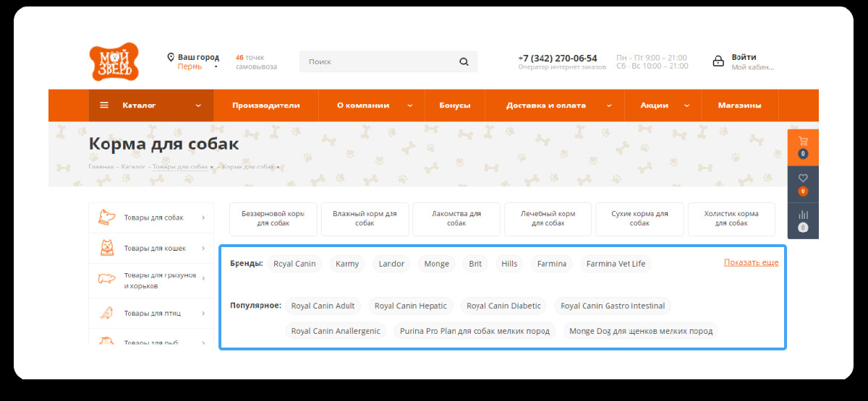This screenshot has width=868, height=401.
Task: Click the Мой Зверь logo
Action: (114, 62)
